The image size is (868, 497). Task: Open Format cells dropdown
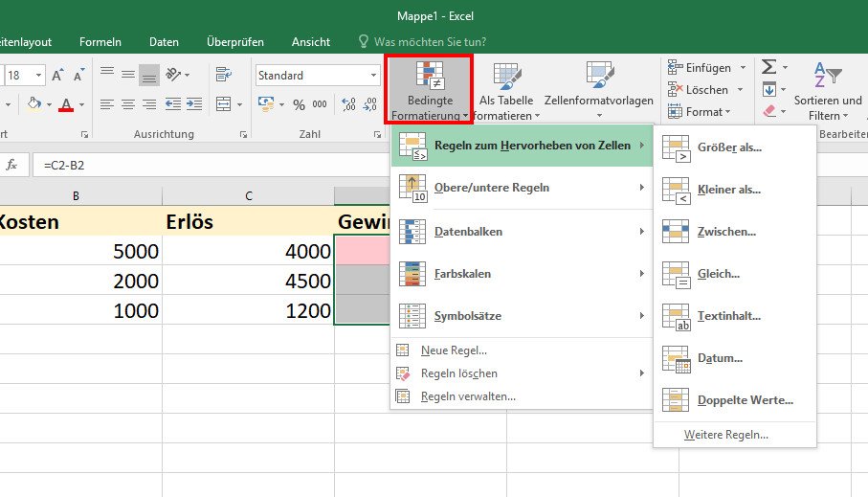(x=700, y=112)
